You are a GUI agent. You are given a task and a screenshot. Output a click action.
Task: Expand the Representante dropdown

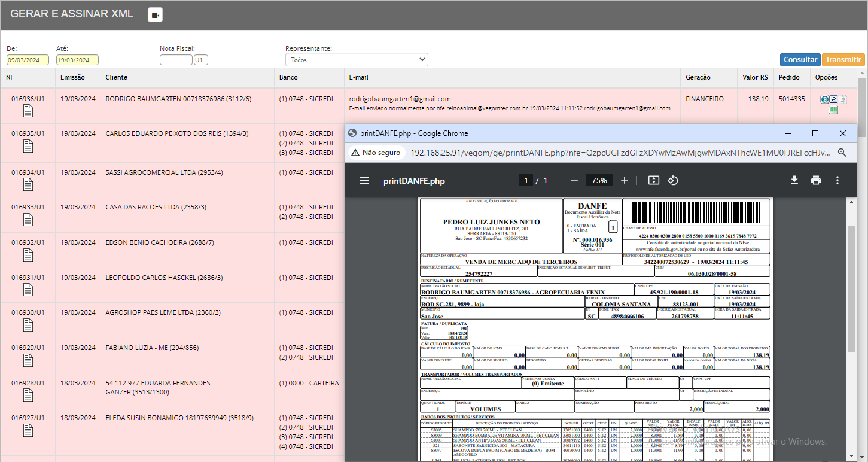(357, 60)
